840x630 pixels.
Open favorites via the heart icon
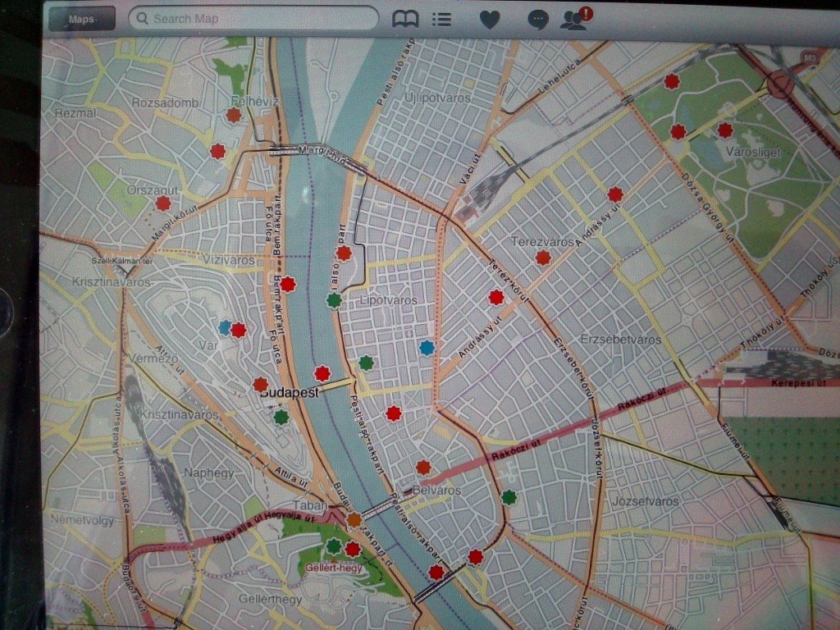pos(490,20)
